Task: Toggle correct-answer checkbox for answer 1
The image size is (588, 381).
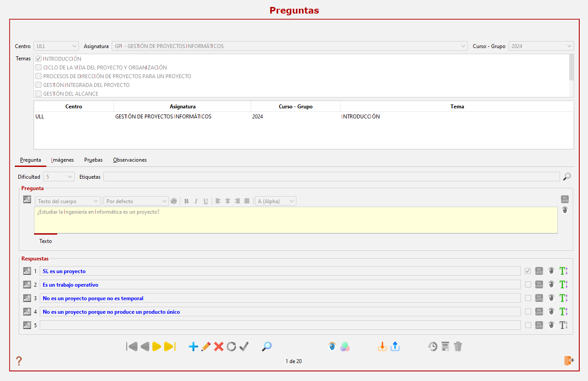Action: [528, 271]
